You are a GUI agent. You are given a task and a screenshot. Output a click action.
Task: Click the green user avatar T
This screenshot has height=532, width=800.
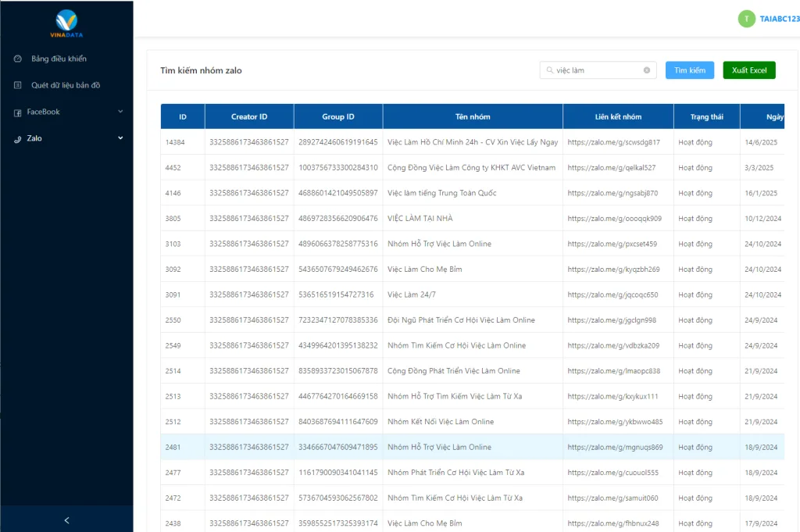[746, 19]
